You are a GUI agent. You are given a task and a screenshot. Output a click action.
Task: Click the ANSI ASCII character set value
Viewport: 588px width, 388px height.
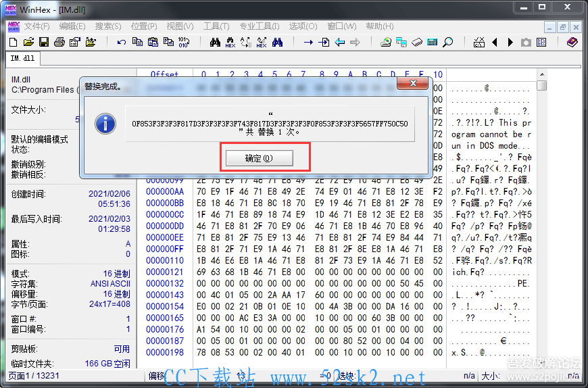110,284
